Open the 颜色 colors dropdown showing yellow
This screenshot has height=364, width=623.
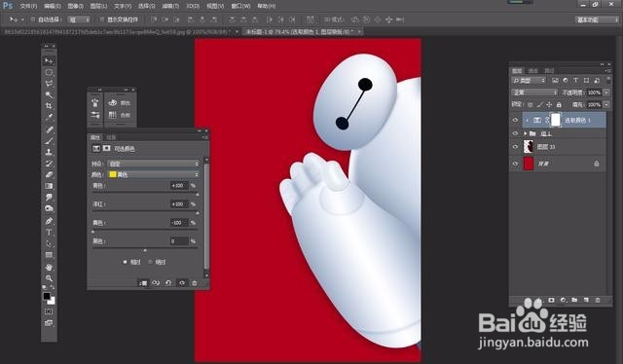pos(154,174)
